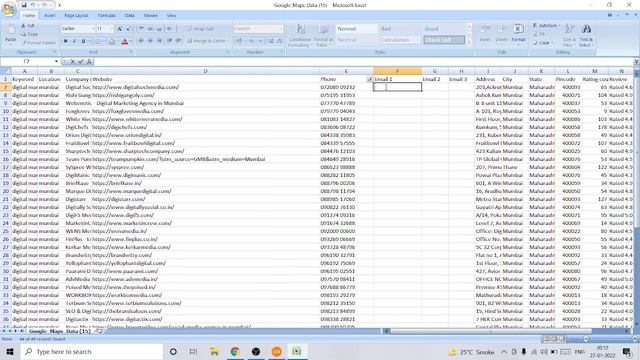The width and height of the screenshot is (640, 360).
Task: Select the Google_Maps_Data (15) sheet tab
Action: coord(60,331)
